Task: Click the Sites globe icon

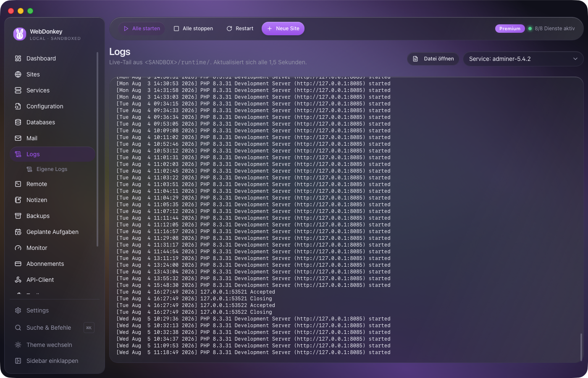Action: (x=18, y=74)
